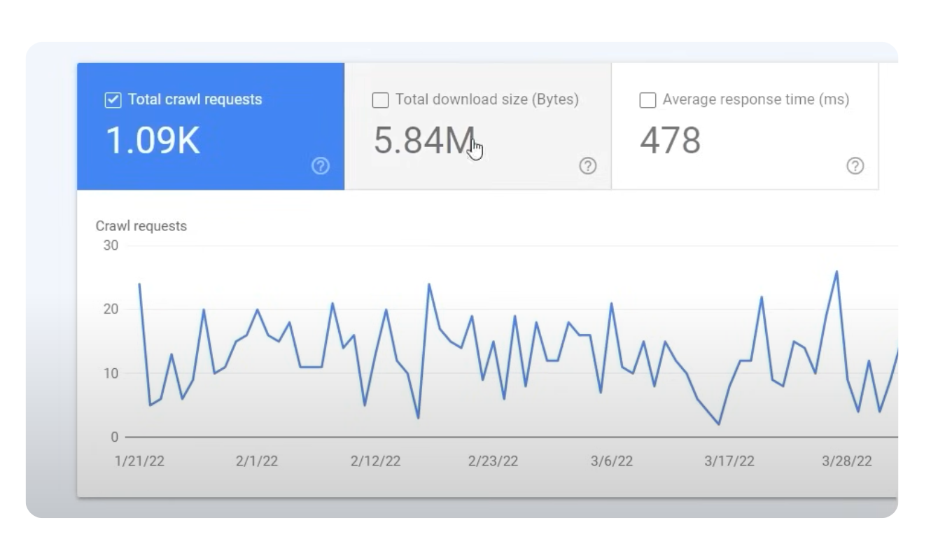Screen dimensions: 945x560
Task: Enable the Total download size checkbox
Action: [x=380, y=100]
